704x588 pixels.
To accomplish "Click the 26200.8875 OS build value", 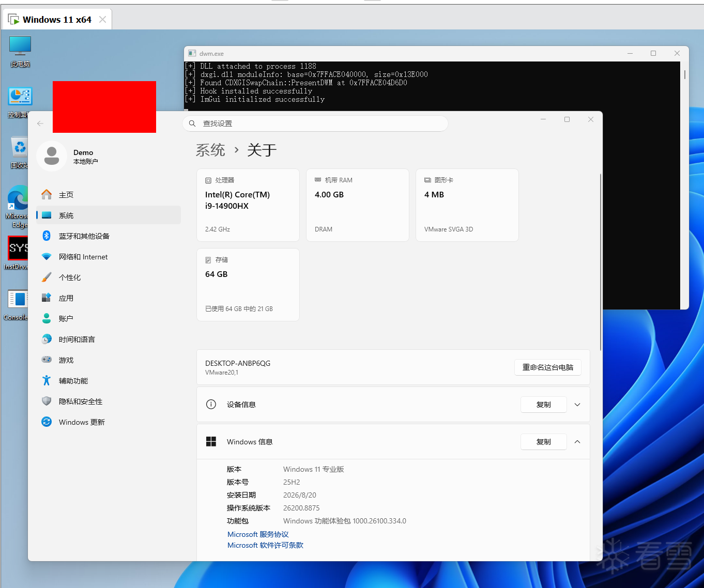I will (301, 508).
